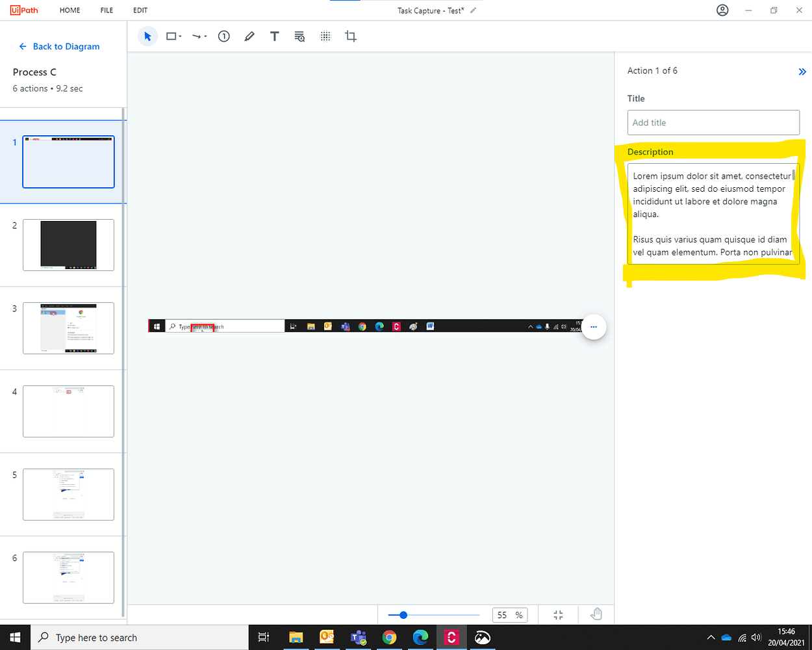Collapse the Action details panel
Viewport: 812px width, 650px height.
coord(802,71)
